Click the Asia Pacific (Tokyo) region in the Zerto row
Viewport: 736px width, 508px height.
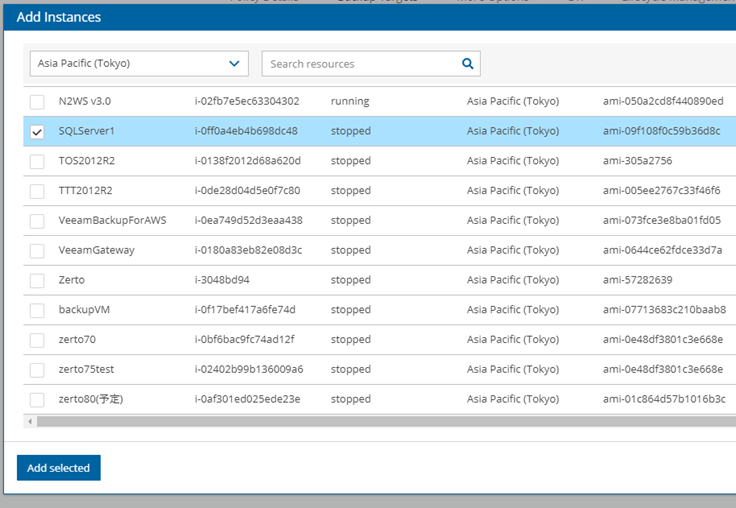[x=513, y=280]
